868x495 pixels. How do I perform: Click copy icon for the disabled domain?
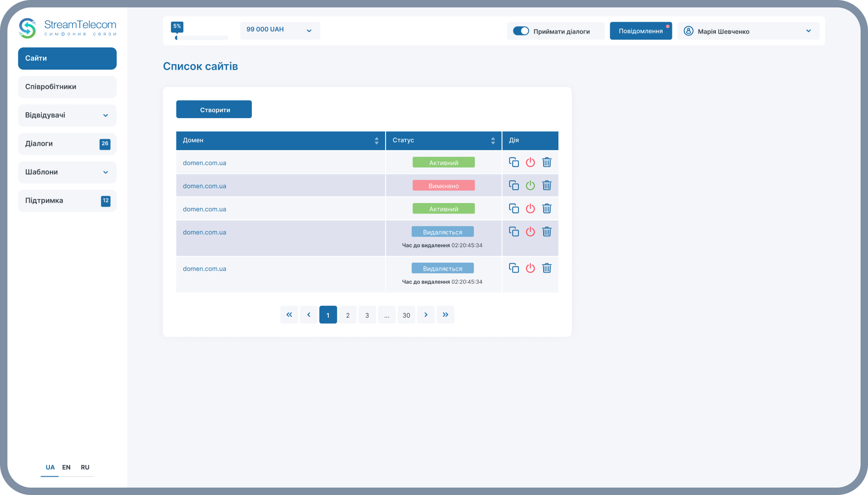[514, 186]
